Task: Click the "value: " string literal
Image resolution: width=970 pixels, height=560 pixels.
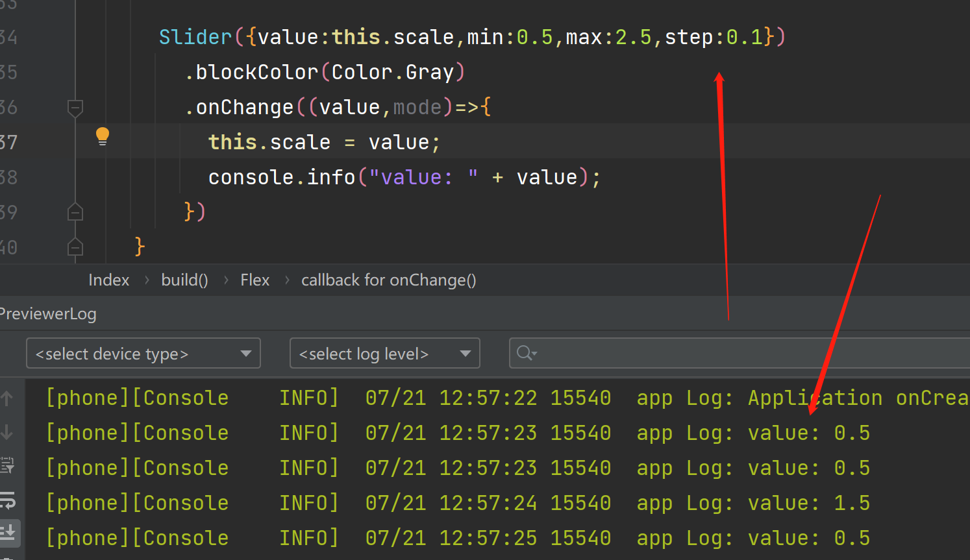Action: 423,177
